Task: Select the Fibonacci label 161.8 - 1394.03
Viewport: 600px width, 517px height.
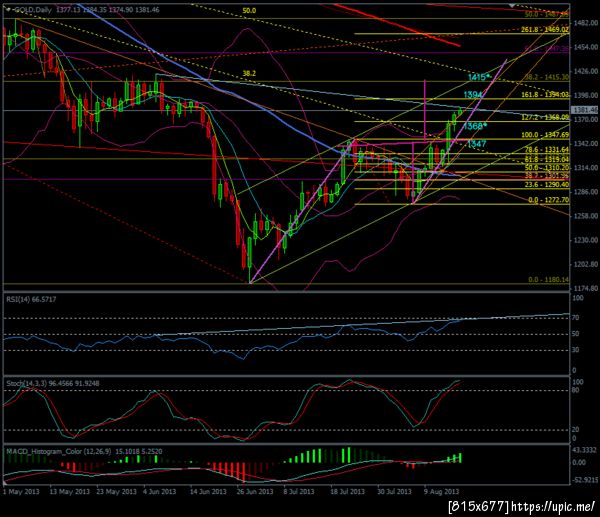Action: 545,95
